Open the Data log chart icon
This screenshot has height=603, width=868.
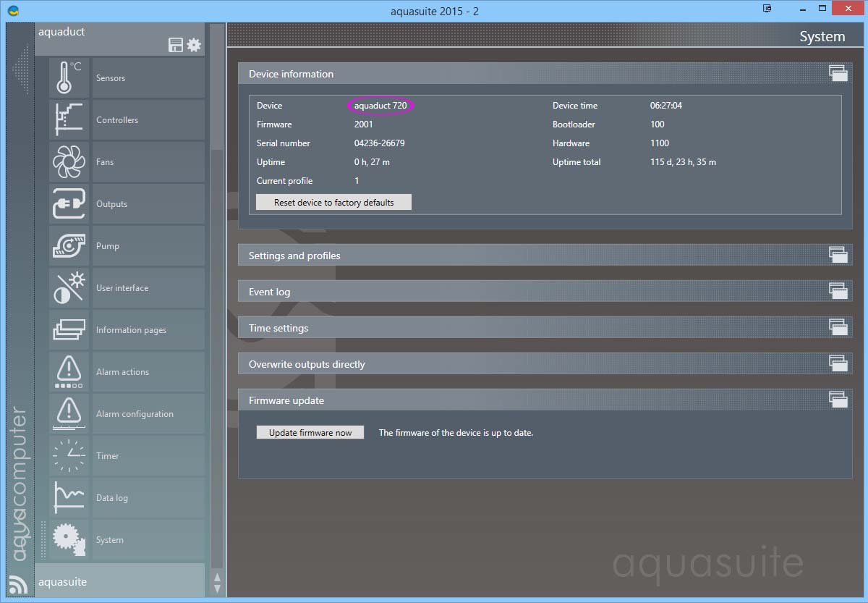click(69, 498)
